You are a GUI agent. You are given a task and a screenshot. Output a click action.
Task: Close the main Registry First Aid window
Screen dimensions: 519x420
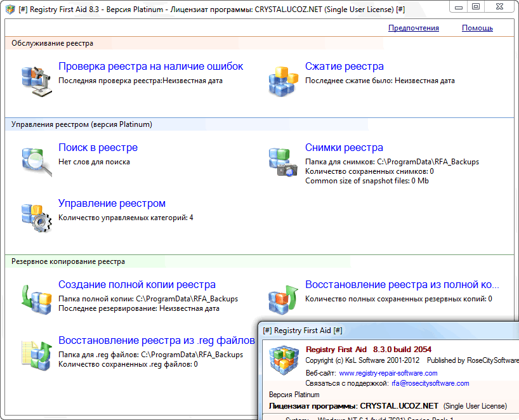coord(500,7)
